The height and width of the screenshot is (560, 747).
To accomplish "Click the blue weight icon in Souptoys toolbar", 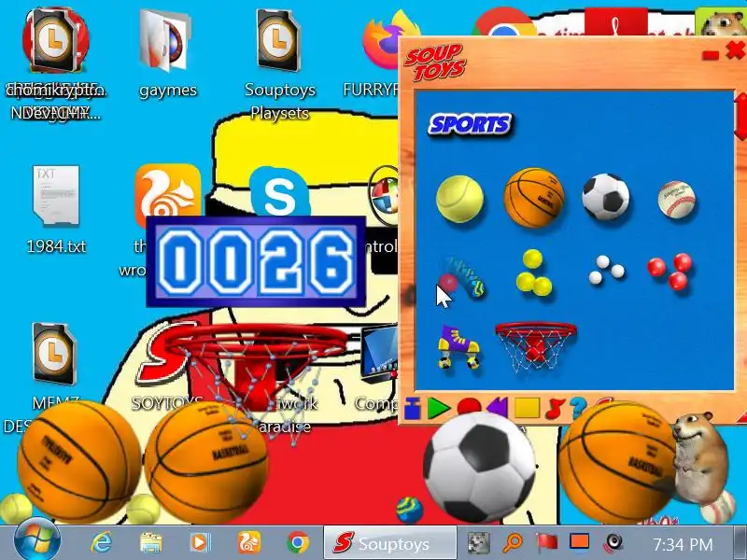I will point(413,408).
